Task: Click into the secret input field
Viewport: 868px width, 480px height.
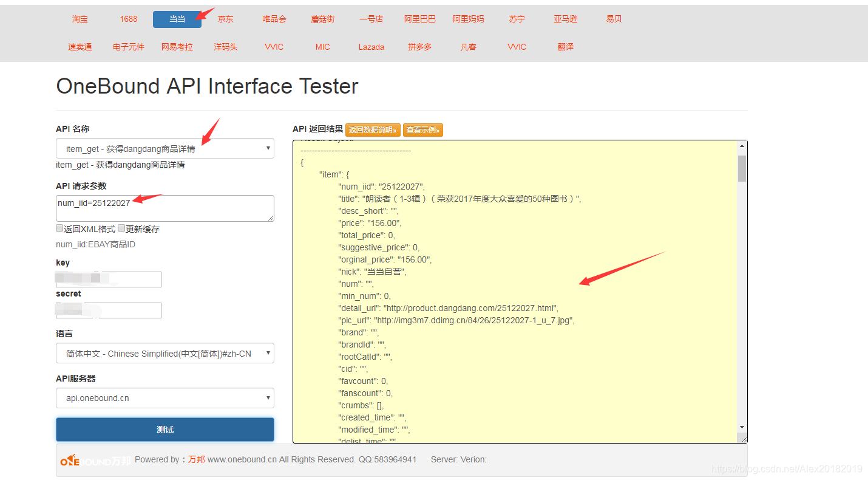Action: point(109,310)
